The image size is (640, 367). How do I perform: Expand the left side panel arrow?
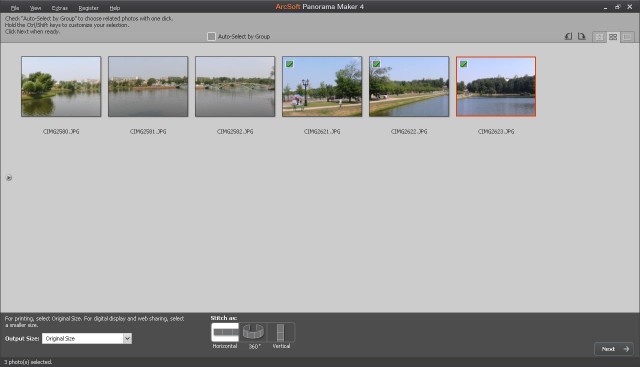pyautogui.click(x=9, y=178)
